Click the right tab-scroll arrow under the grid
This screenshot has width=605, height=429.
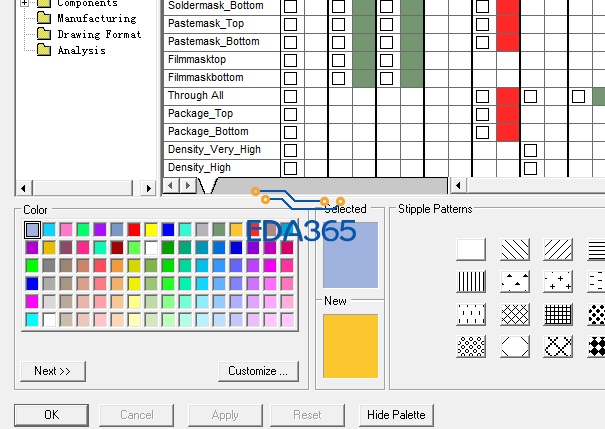pos(188,186)
